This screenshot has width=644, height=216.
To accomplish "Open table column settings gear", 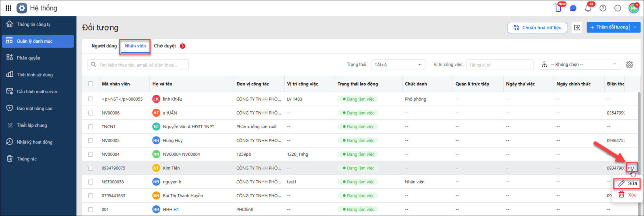I will (630, 64).
